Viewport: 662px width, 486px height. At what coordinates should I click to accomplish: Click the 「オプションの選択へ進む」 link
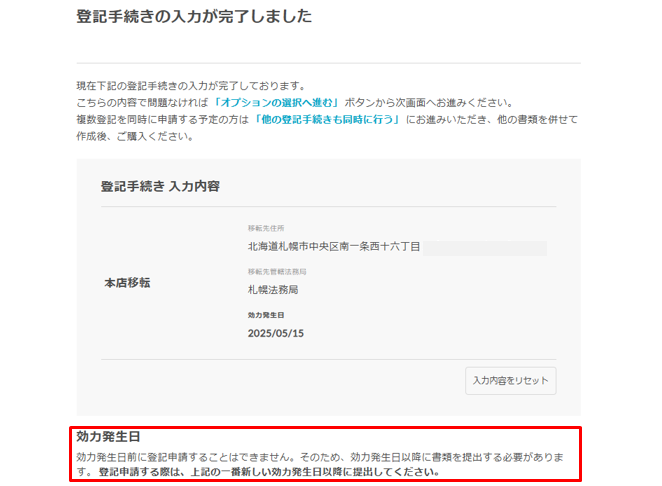point(276,103)
